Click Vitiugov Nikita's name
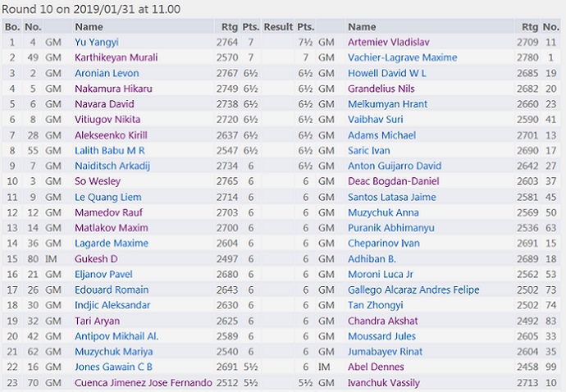The height and width of the screenshot is (392, 566). pyautogui.click(x=107, y=120)
